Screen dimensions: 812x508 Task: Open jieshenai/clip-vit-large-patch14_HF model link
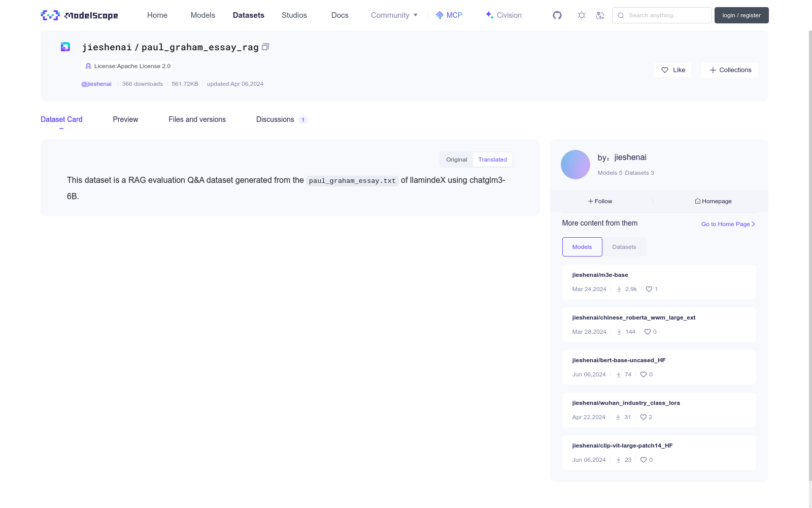coord(622,446)
